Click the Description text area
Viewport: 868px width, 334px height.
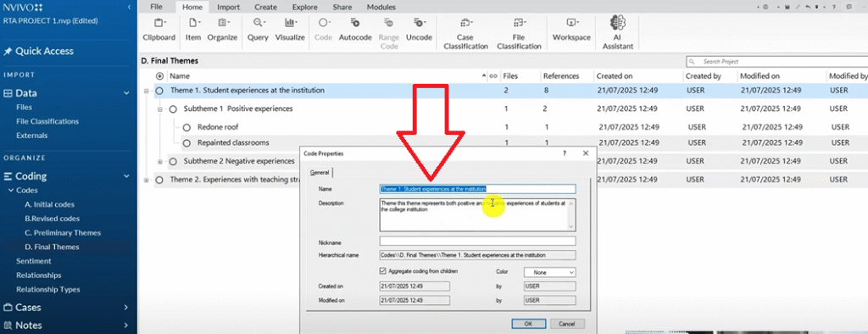point(478,214)
